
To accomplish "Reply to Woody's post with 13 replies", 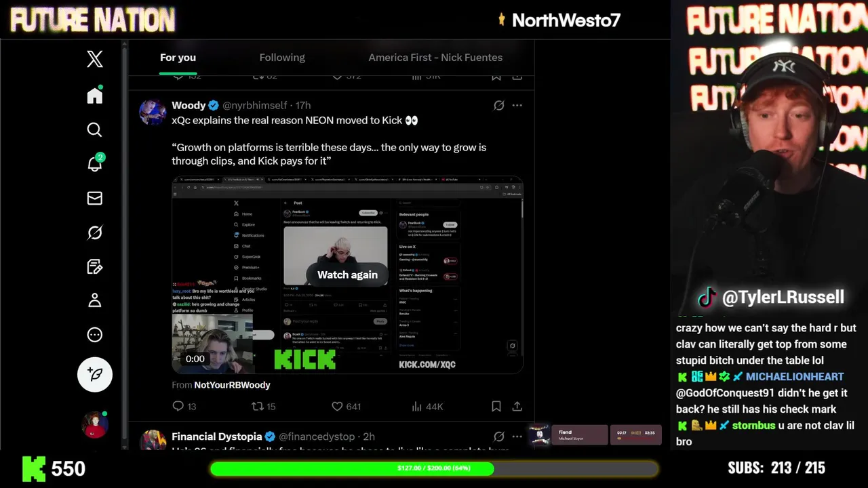I will point(184,406).
